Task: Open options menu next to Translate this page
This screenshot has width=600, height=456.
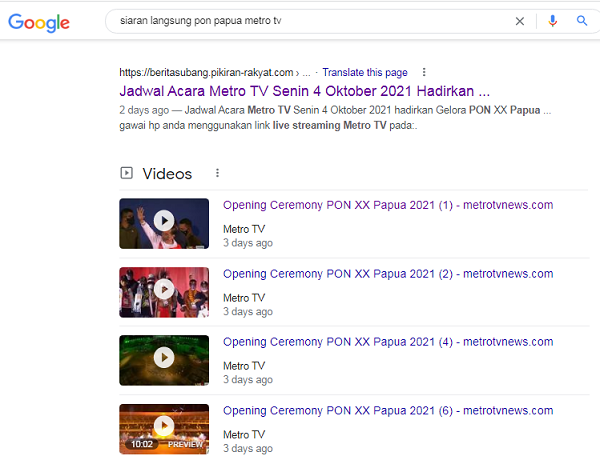Action: pos(424,72)
